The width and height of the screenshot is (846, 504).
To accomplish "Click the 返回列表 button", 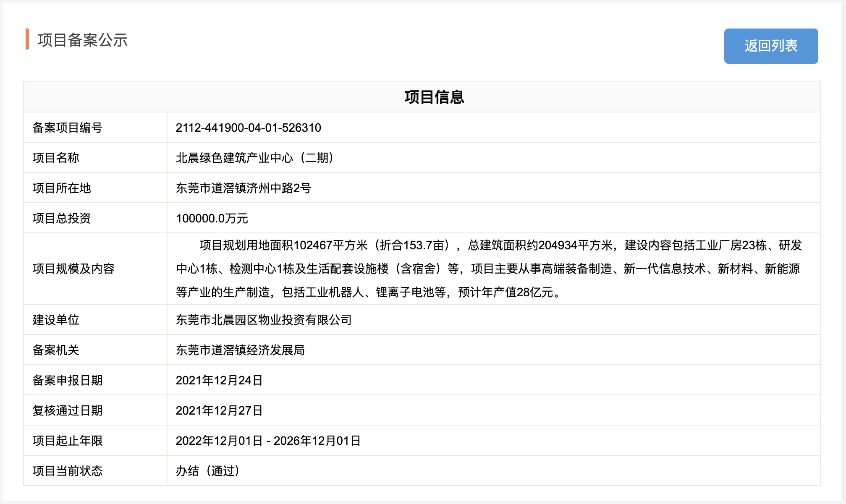I will [x=771, y=46].
